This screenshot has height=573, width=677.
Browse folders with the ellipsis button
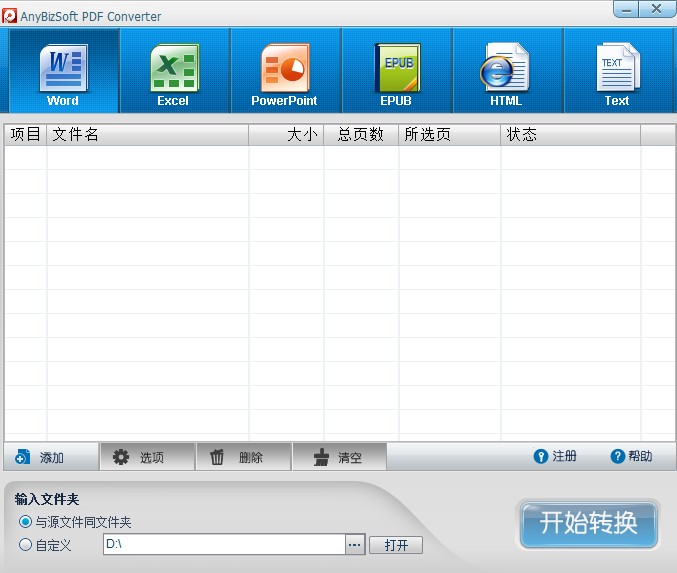coord(355,545)
